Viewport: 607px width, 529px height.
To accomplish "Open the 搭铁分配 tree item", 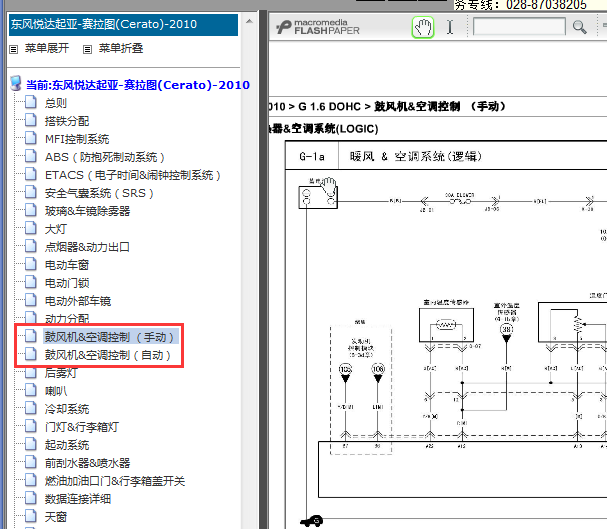I will [67, 121].
